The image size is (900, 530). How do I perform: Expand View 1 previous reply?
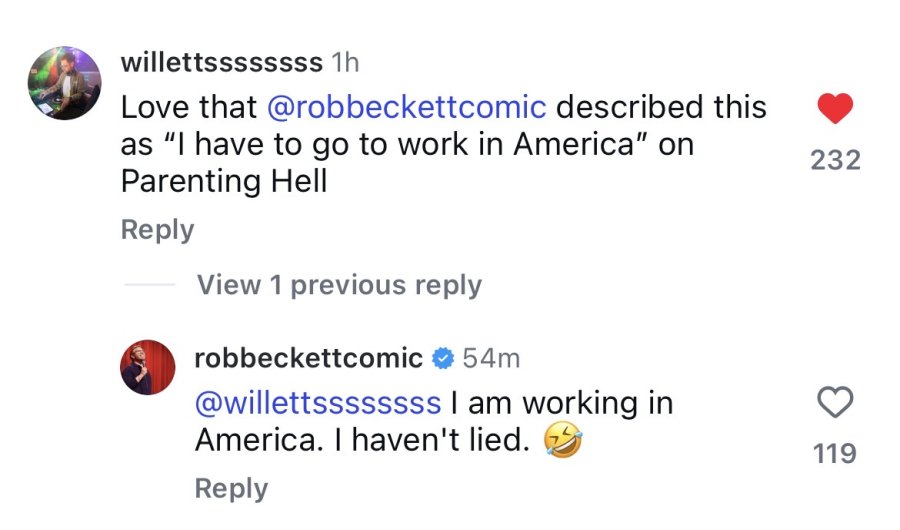(x=339, y=285)
